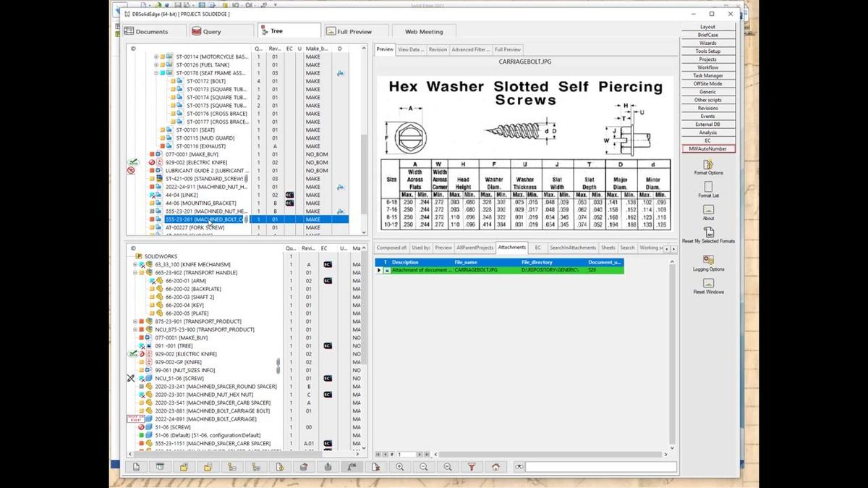Click the Layout button
The height and width of the screenshot is (488, 868).
pos(708,27)
